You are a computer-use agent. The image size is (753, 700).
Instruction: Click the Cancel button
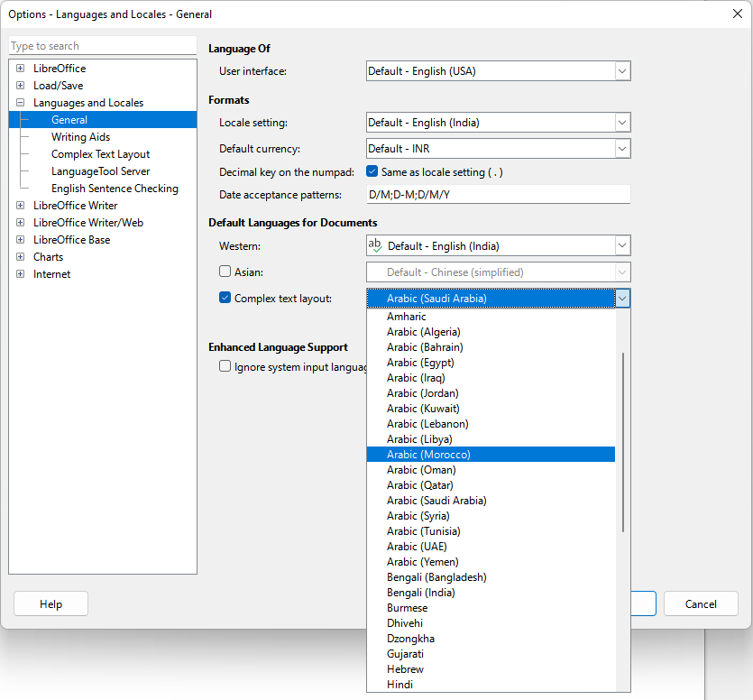click(x=701, y=603)
